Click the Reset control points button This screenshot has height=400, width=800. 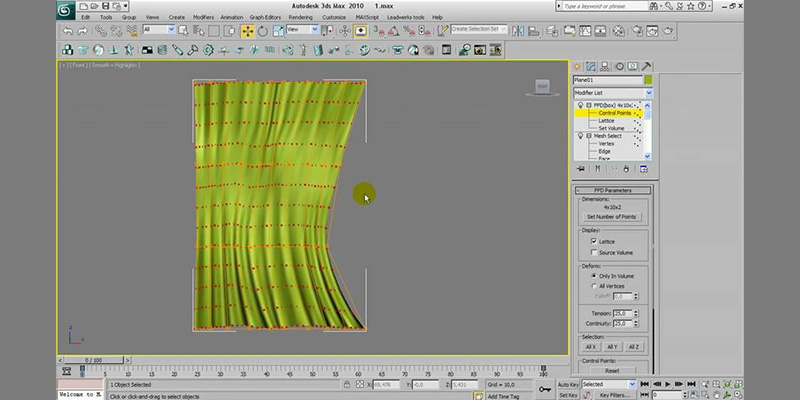pyautogui.click(x=612, y=371)
